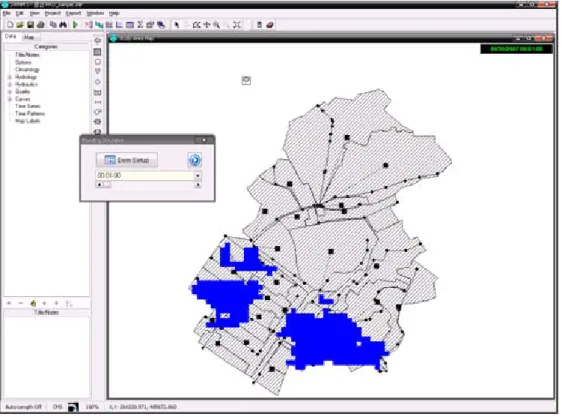This screenshot has width=562, height=417.
Task: Print the active view
Action: click(x=41, y=25)
